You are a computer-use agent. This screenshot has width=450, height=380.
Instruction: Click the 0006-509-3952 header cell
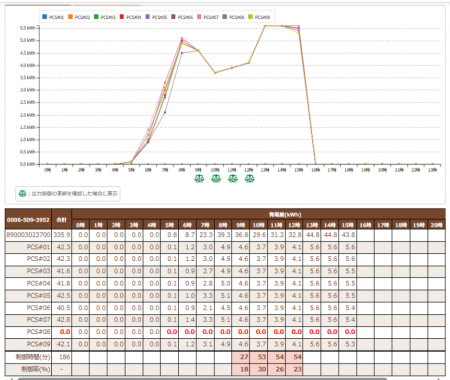click(x=28, y=219)
